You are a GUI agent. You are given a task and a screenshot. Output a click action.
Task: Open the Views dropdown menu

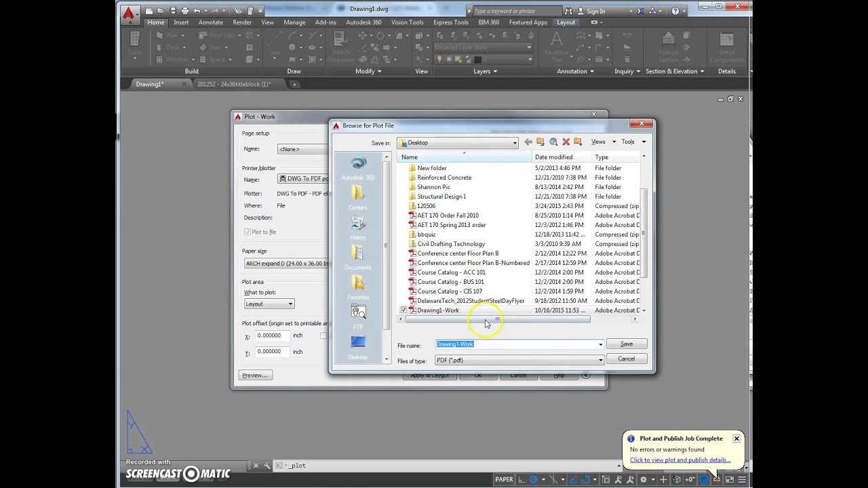tap(602, 142)
